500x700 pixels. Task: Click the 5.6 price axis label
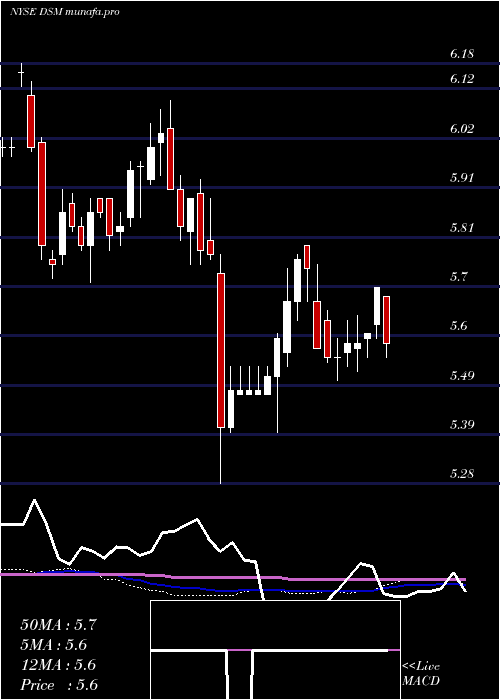458,326
